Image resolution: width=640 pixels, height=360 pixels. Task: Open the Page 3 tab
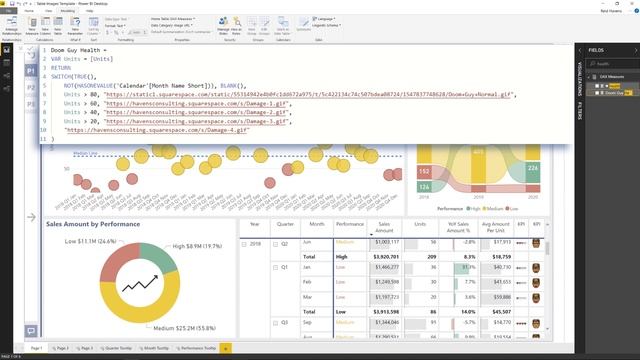[84, 348]
